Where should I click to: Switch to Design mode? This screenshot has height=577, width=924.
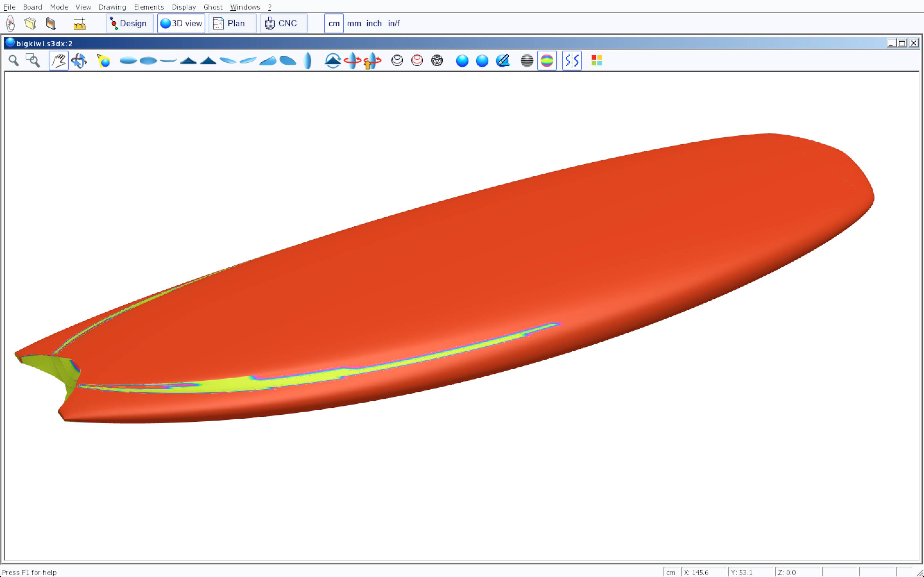point(129,24)
